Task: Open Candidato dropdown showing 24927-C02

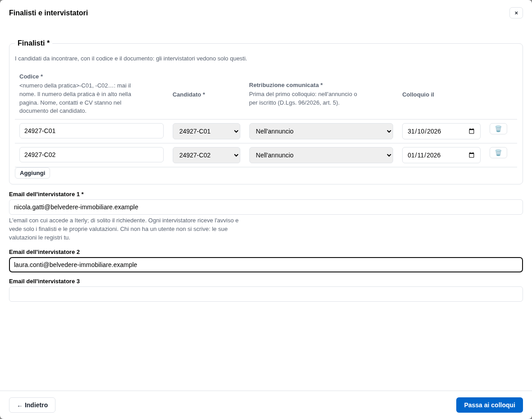Action: [x=206, y=155]
